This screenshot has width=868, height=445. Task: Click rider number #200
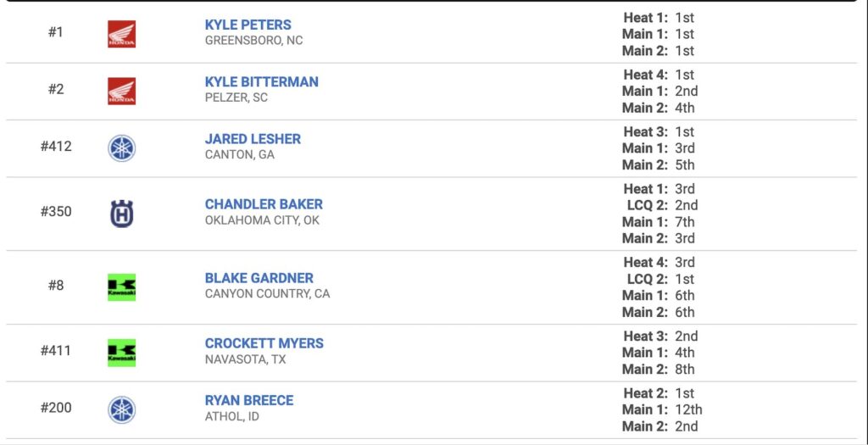coord(56,408)
